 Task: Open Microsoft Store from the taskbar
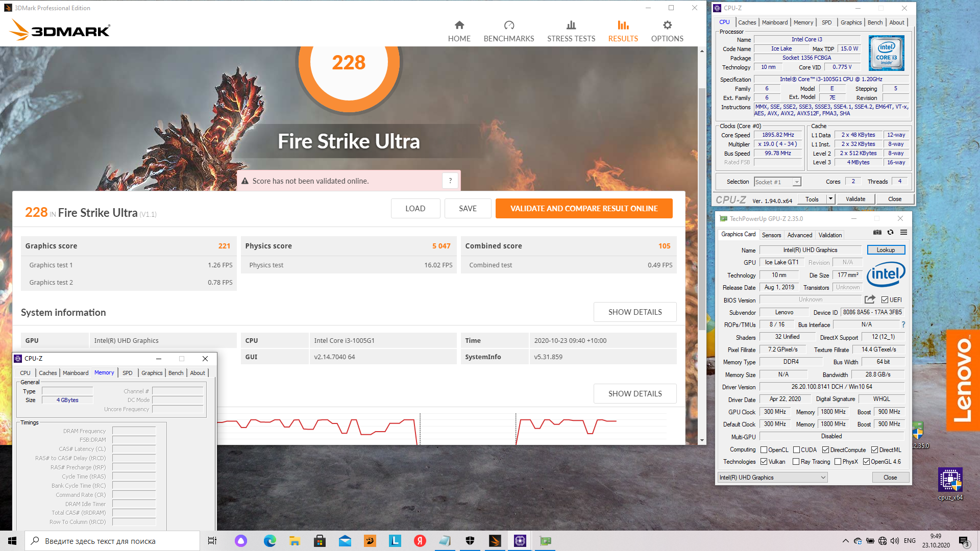[x=320, y=541]
